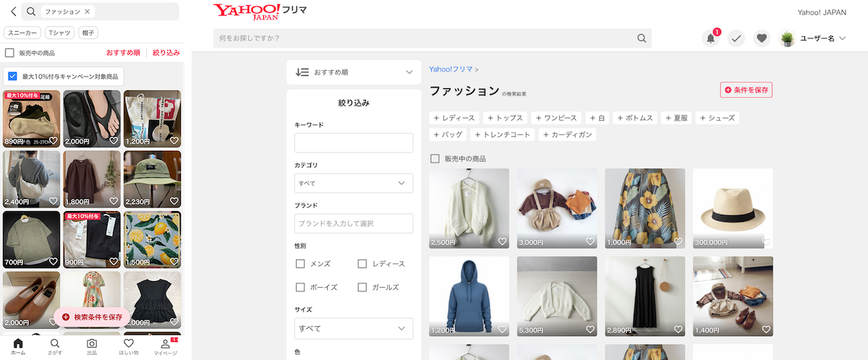Open the カテゴリ すべて dropdown
868x360 pixels.
click(x=354, y=183)
